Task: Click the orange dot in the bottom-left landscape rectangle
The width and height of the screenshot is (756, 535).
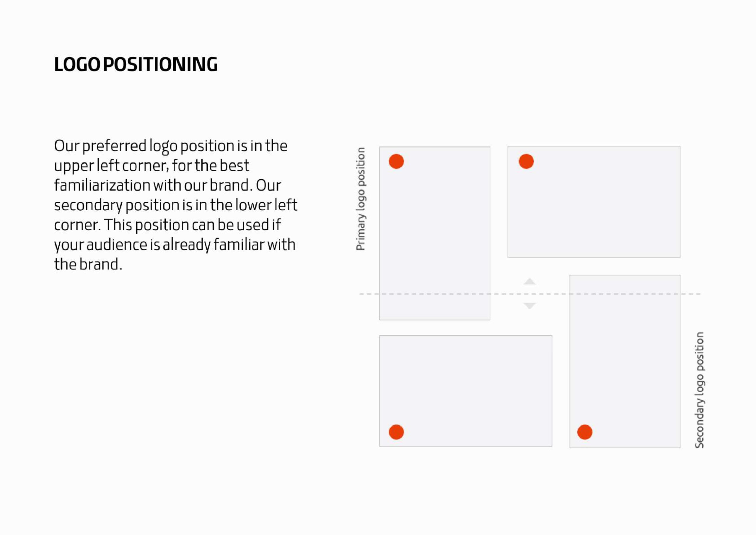Action: tap(396, 432)
